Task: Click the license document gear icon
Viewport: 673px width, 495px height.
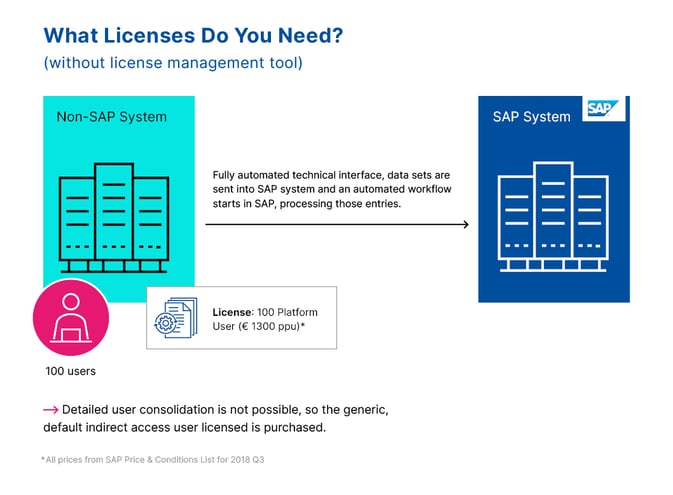Action: [176, 318]
